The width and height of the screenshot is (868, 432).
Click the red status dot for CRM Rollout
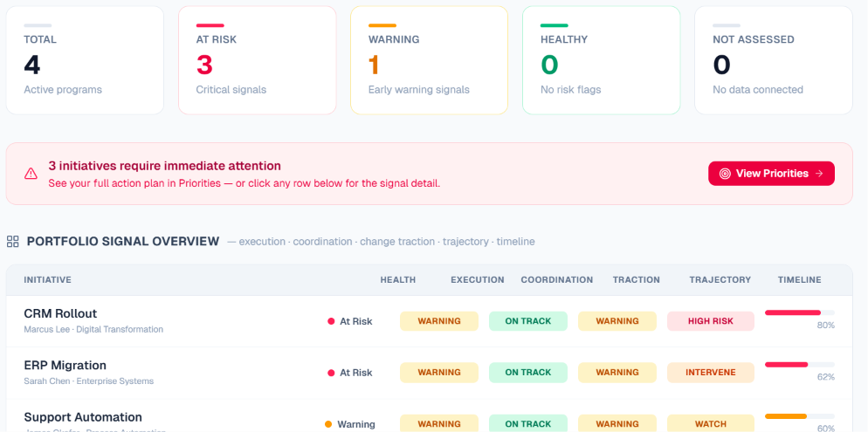[x=331, y=321]
